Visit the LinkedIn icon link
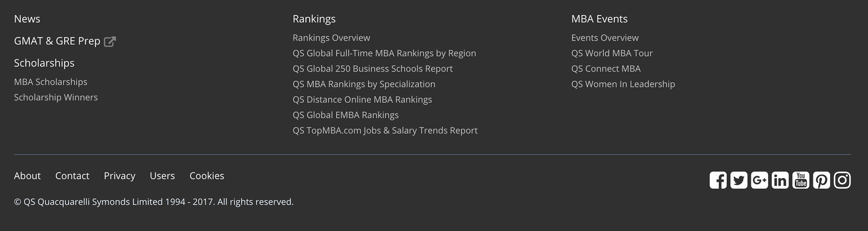Screen dimensions: 868x231 point(780,180)
